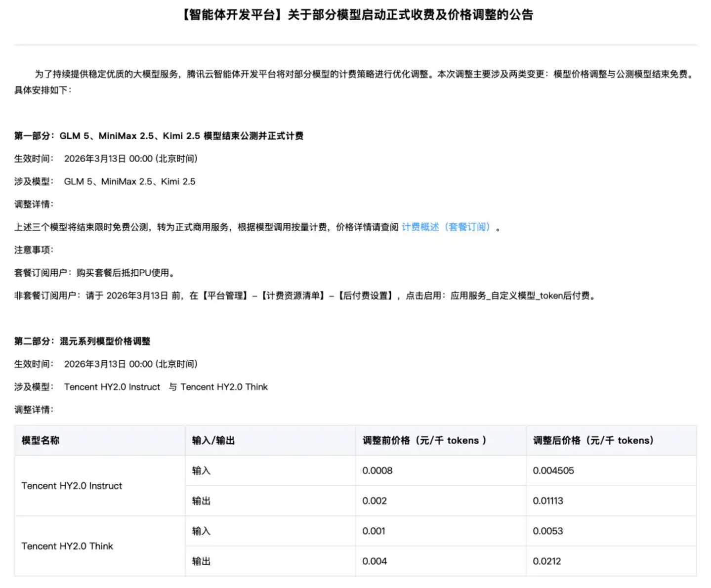Viewport: 711px width, 588px height.
Task: Click the 注意事项 label
Action: click(34, 250)
